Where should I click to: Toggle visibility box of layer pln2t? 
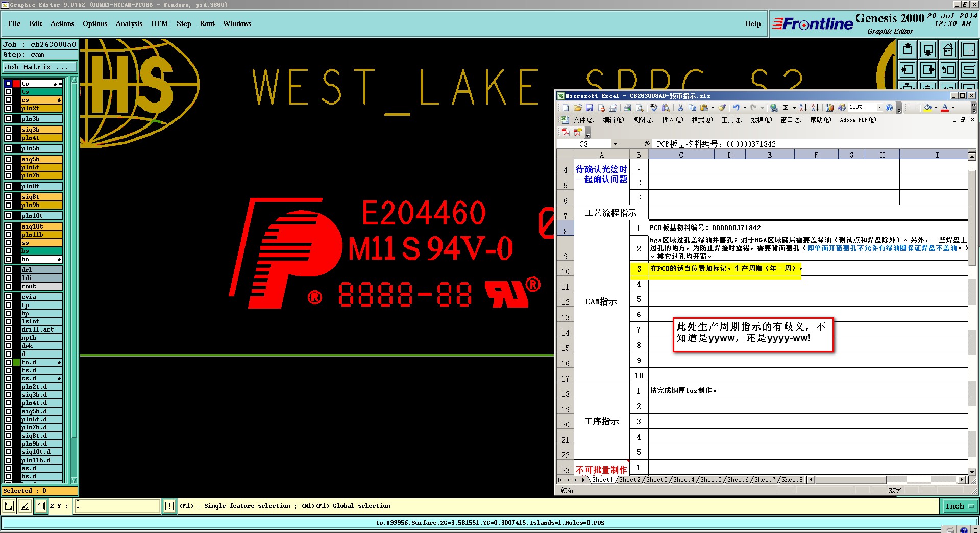click(8, 108)
